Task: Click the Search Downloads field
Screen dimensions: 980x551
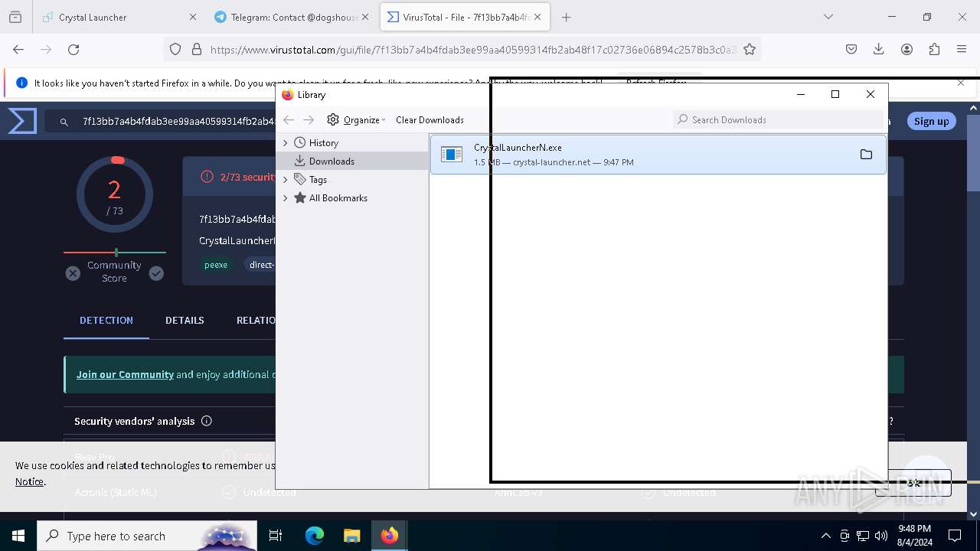Action: tap(778, 119)
